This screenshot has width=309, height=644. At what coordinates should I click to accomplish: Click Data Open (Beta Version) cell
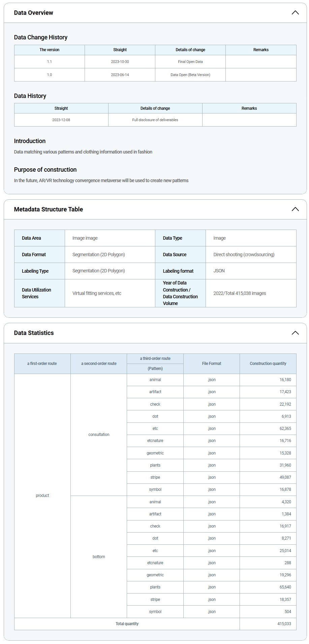(x=190, y=75)
